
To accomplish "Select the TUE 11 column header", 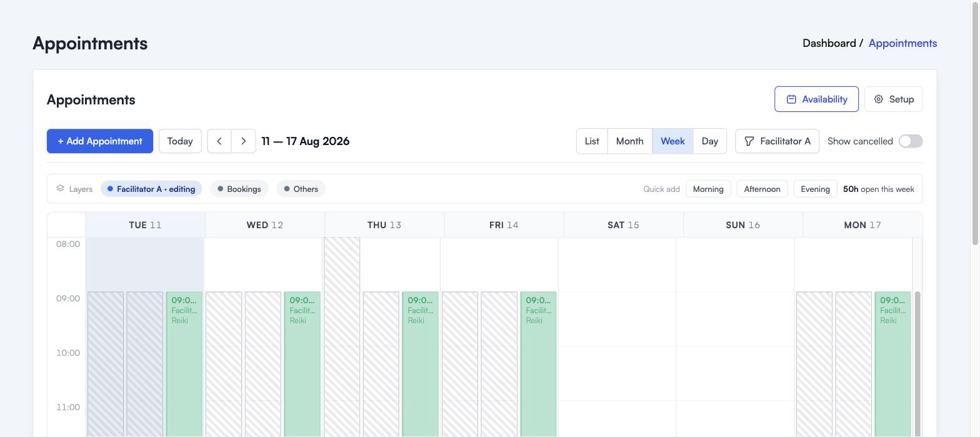I will click(146, 225).
